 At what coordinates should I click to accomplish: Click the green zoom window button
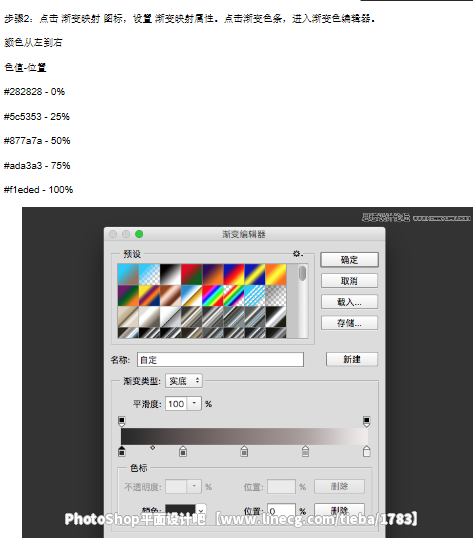139,234
